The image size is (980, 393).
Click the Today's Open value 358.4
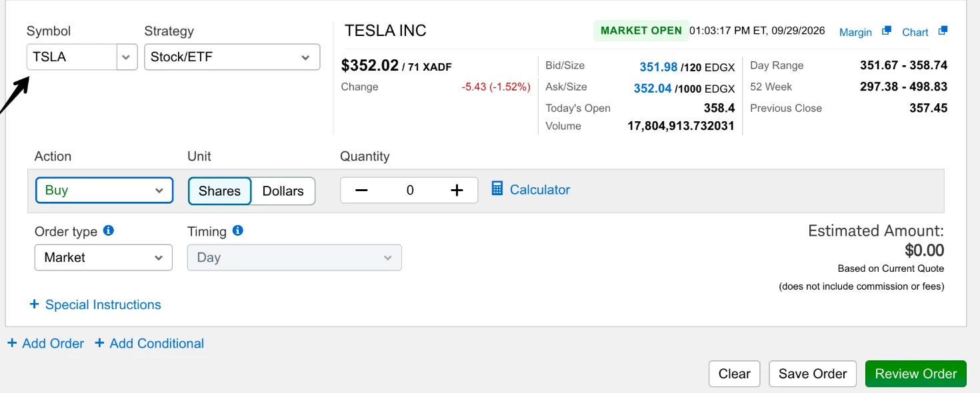click(x=719, y=108)
